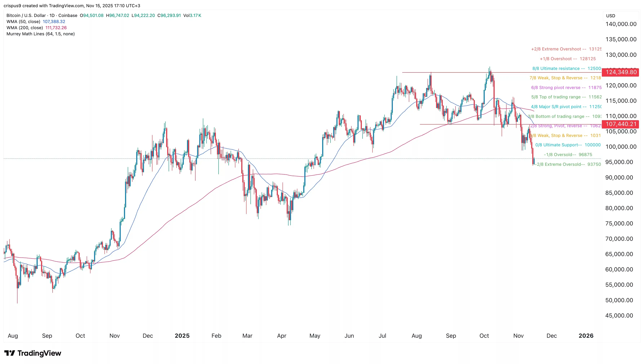Open the Murrey Math Lines indicator legend
Image resolution: width=644 pixels, height=364 pixels.
click(x=41, y=34)
